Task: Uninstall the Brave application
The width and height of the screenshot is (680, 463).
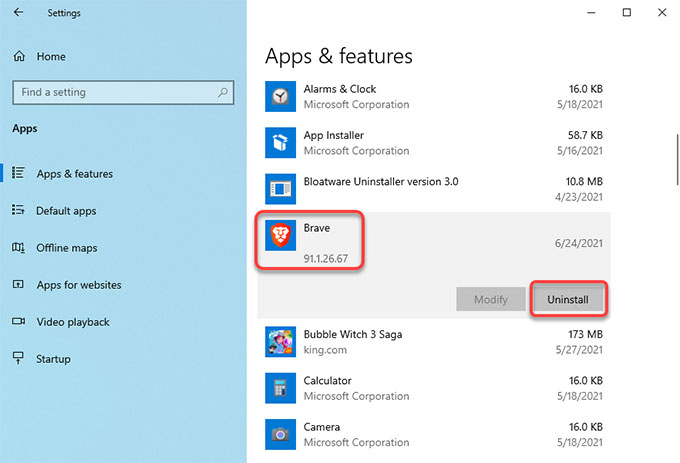Action: point(568,299)
